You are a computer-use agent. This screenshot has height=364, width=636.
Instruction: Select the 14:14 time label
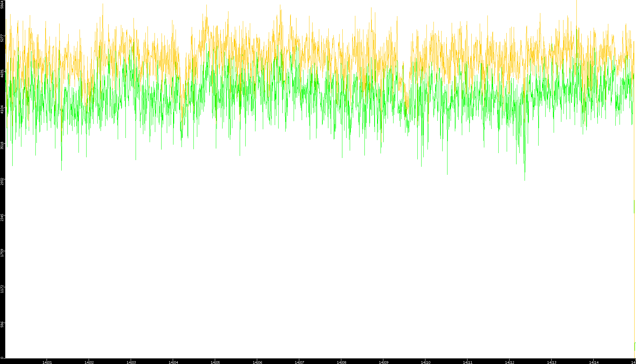tap(594, 362)
